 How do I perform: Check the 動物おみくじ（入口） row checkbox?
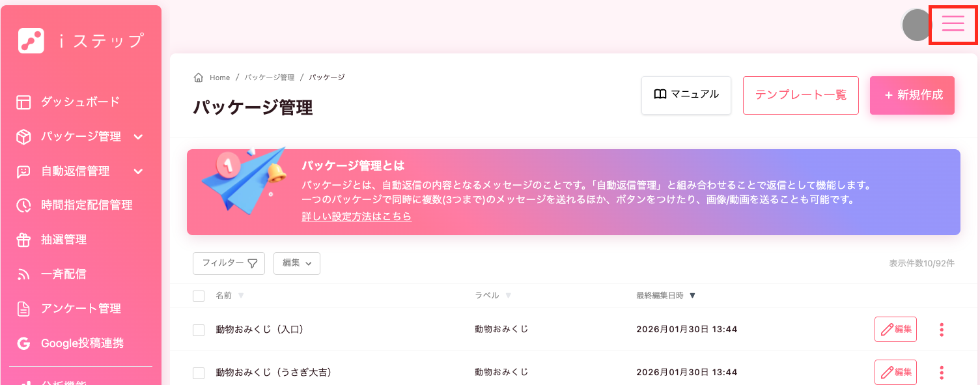[199, 330]
